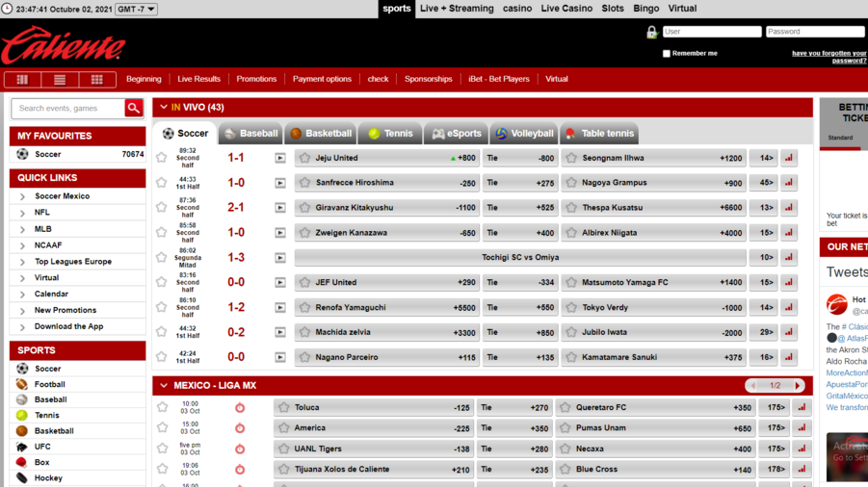Image resolution: width=868 pixels, height=487 pixels.
Task: Open stats chart for Jeju United match
Action: pos(788,158)
